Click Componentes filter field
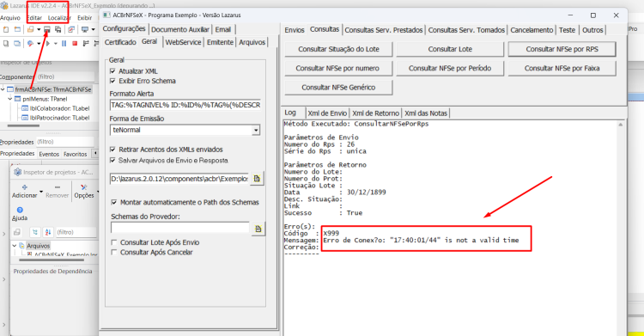Screen dimensions: 644x336 pos(66,76)
